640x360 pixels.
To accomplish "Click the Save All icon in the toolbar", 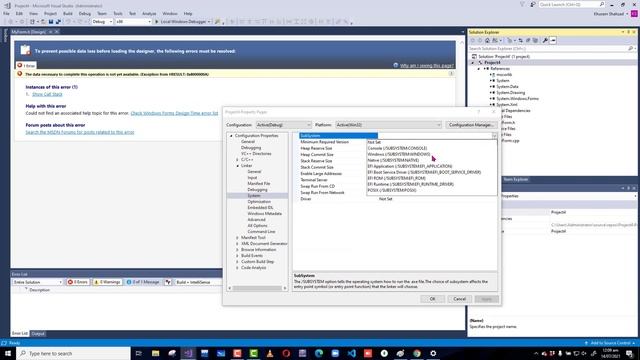I will 58,22.
